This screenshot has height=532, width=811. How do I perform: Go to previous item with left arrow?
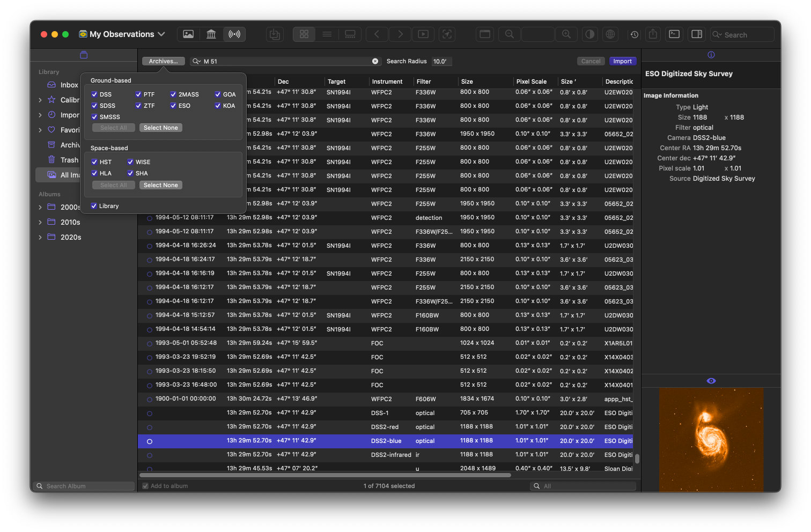pos(377,34)
